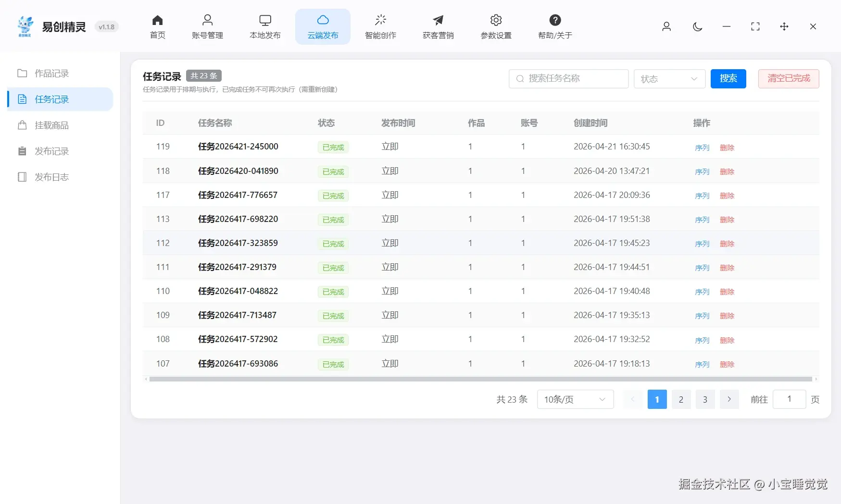Expand 发布日志 in sidebar
This screenshot has width=841, height=504.
[x=53, y=176]
